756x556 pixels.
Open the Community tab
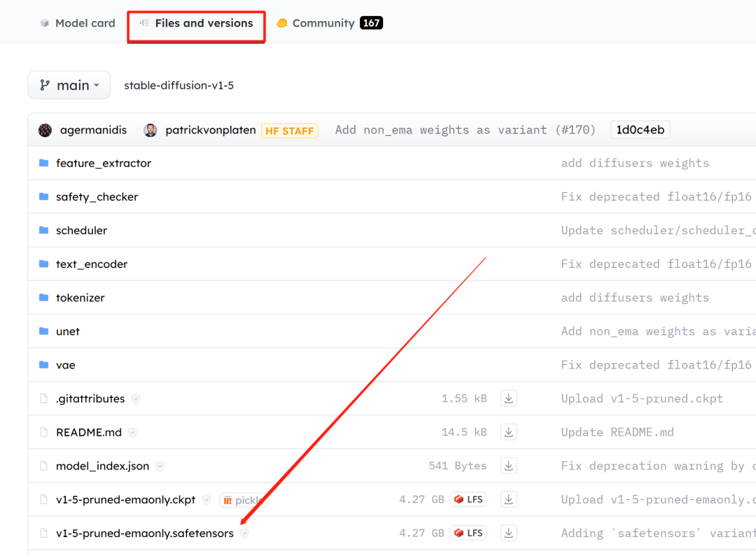330,23
